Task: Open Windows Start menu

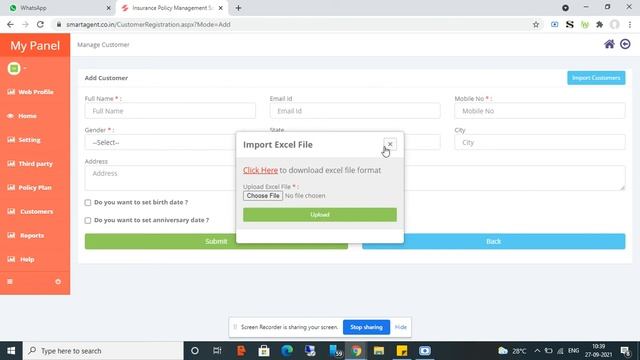Action: click(11, 351)
